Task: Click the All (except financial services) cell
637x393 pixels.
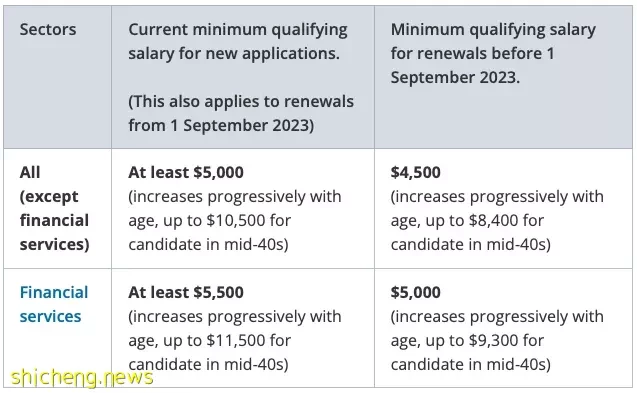Action: tap(54, 208)
